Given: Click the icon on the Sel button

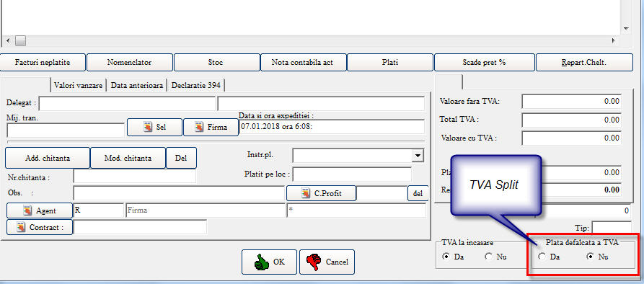Looking at the screenshot, I should click(148, 127).
